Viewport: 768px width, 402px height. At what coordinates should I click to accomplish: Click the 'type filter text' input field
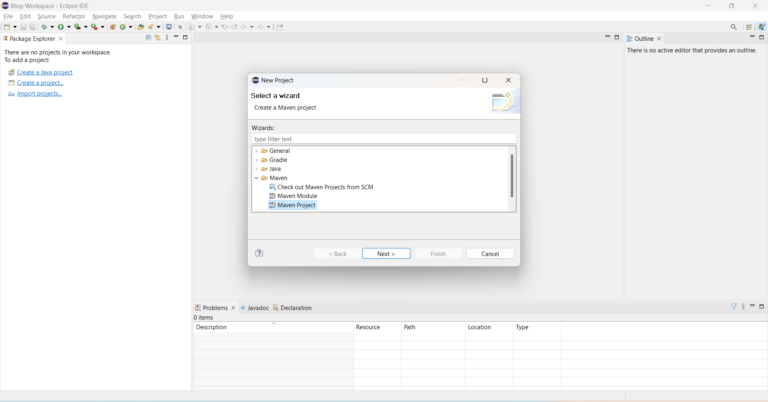point(383,139)
